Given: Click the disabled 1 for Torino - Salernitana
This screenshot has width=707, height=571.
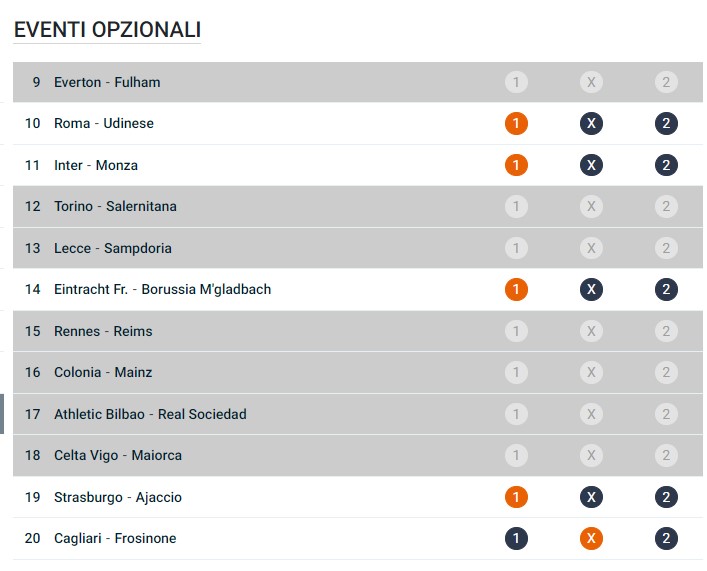Looking at the screenshot, I should tap(516, 207).
